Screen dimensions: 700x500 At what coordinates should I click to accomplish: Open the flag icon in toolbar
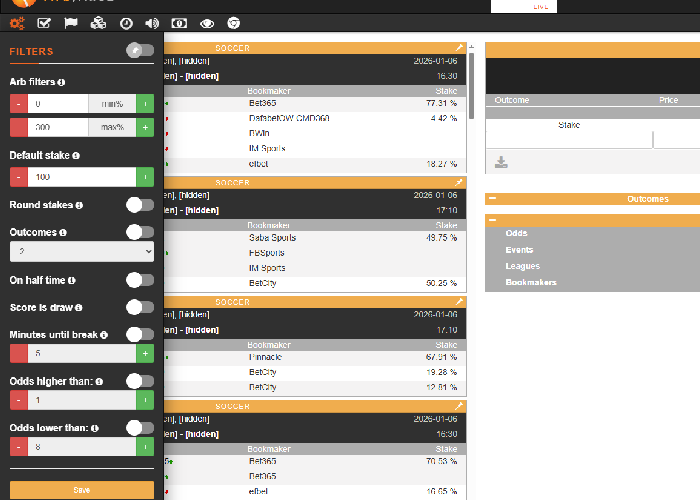pos(71,23)
